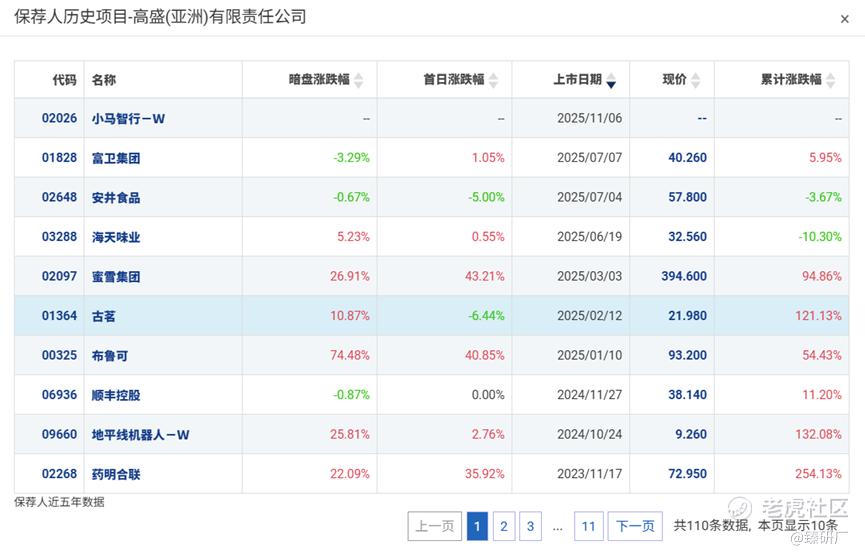
Task: Open stock code 03288
Action: tap(59, 237)
